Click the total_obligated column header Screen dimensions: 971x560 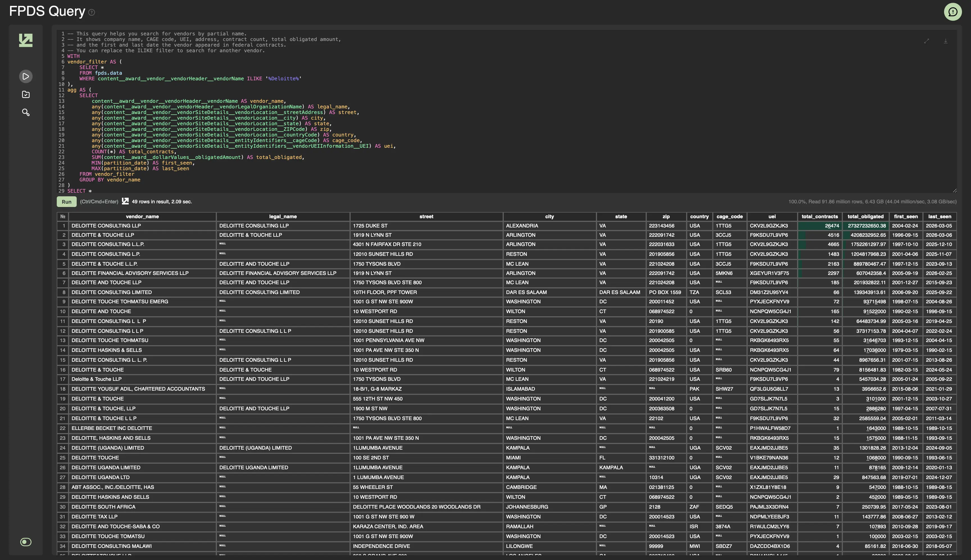[x=866, y=217]
